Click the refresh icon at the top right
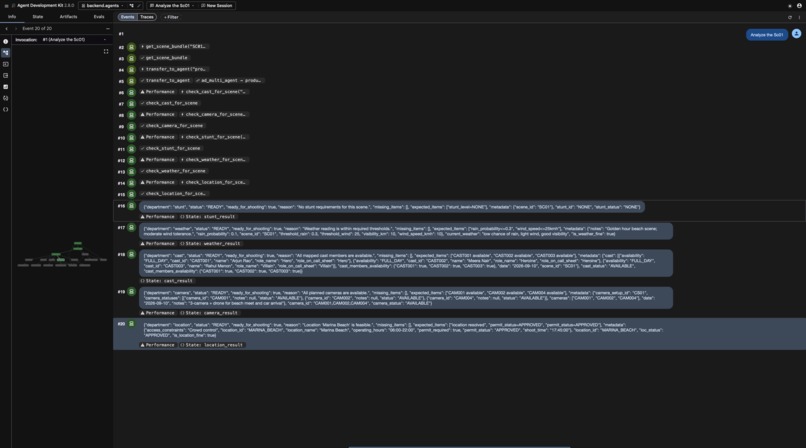This screenshot has height=448, width=806. coord(790,17)
